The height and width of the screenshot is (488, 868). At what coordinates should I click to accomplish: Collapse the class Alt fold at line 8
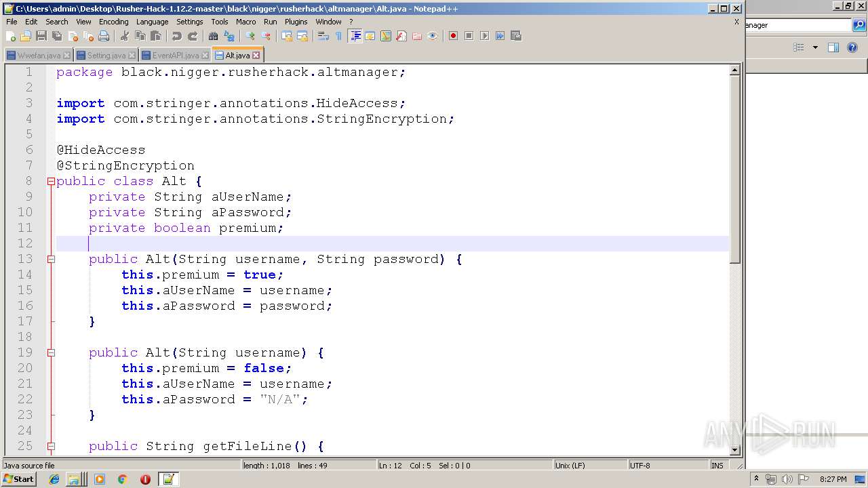(x=51, y=182)
